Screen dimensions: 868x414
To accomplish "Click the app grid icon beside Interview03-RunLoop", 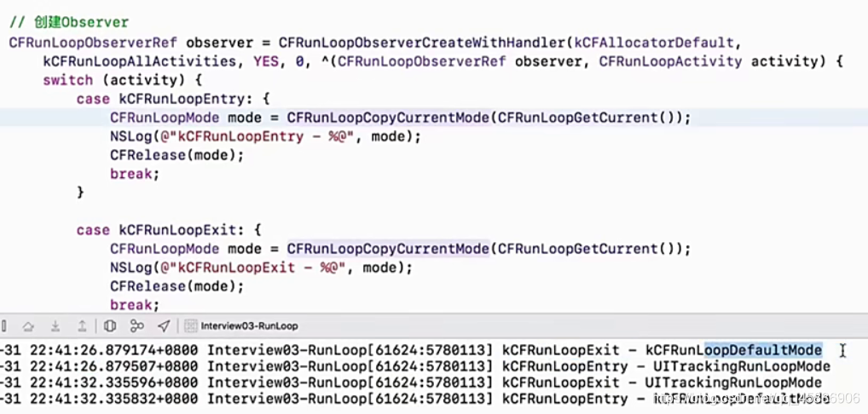I will pyautogui.click(x=190, y=326).
